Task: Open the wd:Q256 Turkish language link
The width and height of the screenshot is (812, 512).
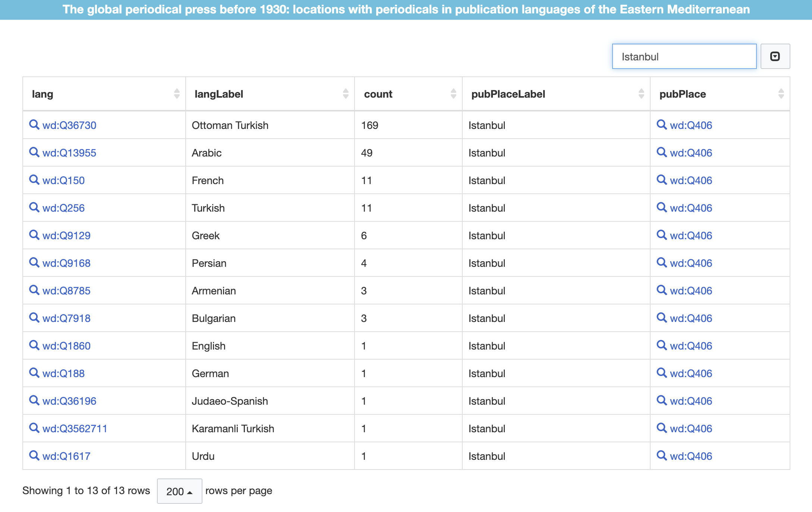Action: 63,208
